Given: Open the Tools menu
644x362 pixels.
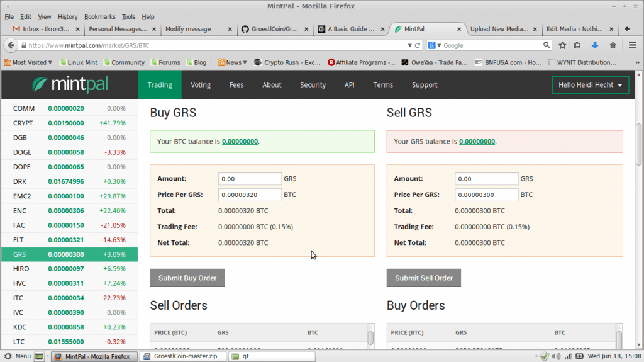Looking at the screenshot, I should 128,17.
